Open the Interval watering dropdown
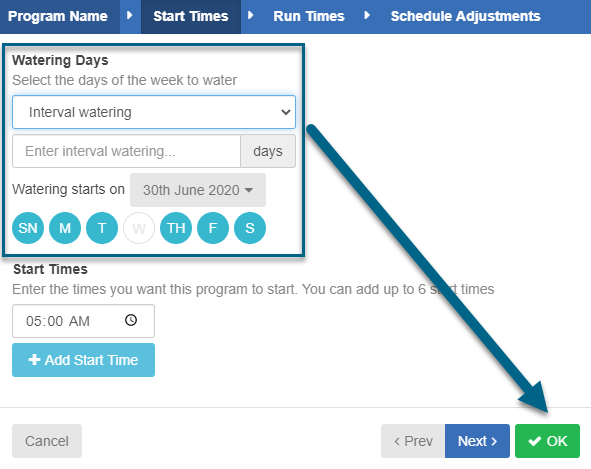 pos(154,112)
